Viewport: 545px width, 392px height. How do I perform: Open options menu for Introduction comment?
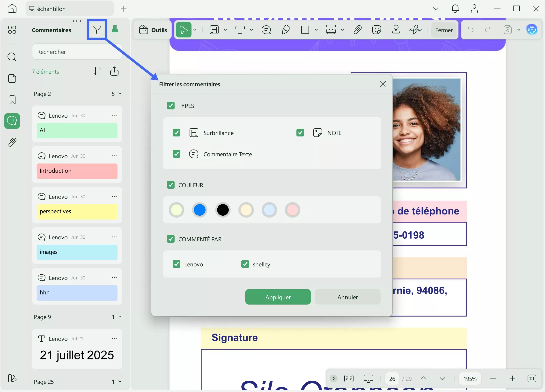click(114, 156)
